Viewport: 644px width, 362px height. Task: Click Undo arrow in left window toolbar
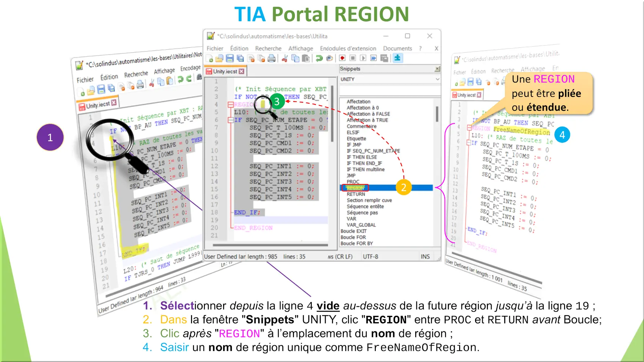180,79
